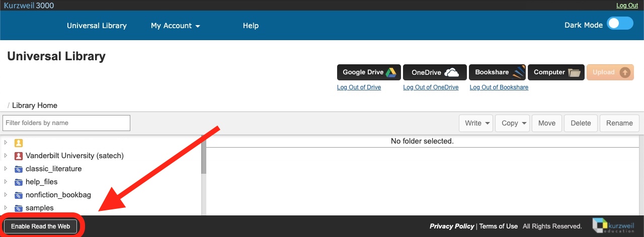Focus the Filter folders by name field
The width and height of the screenshot is (644, 237).
[x=66, y=123]
